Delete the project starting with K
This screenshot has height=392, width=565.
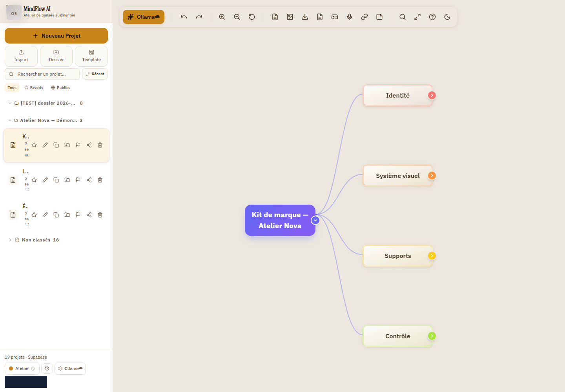pyautogui.click(x=100, y=145)
